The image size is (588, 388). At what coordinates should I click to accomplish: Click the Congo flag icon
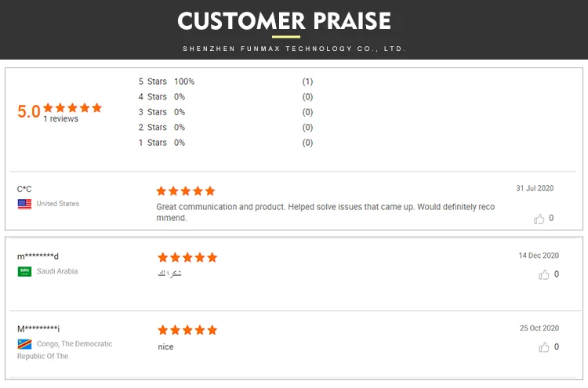coord(25,344)
